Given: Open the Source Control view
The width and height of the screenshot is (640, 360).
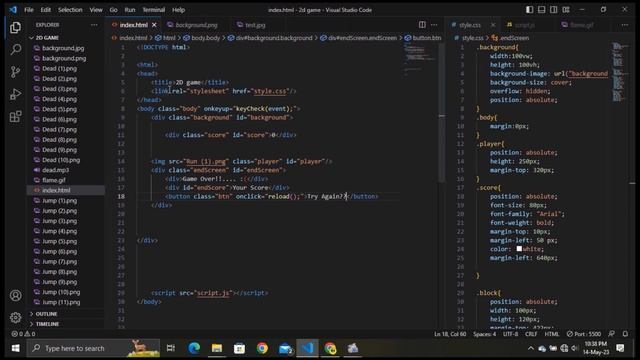Looking at the screenshot, I should tap(16, 72).
